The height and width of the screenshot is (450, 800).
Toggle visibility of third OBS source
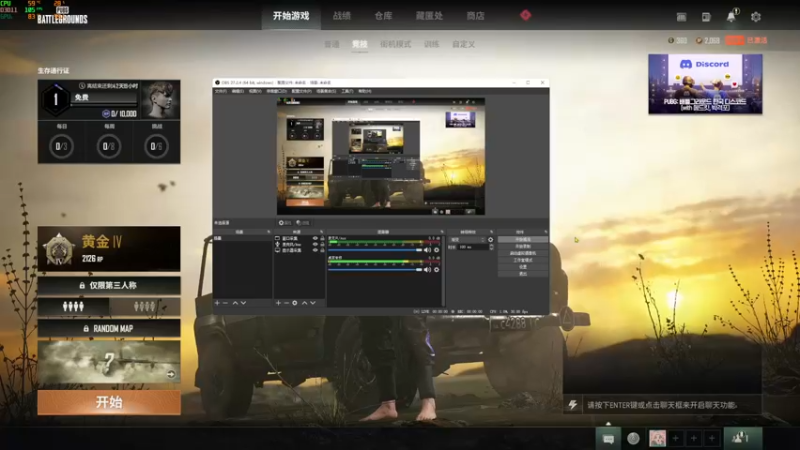(315, 251)
